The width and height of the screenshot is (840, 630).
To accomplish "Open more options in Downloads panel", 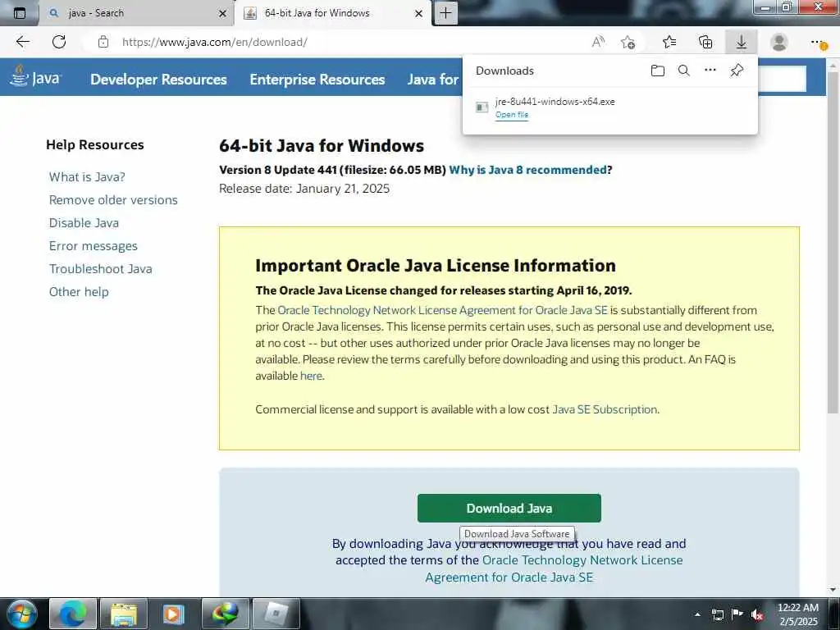I will 710,70.
